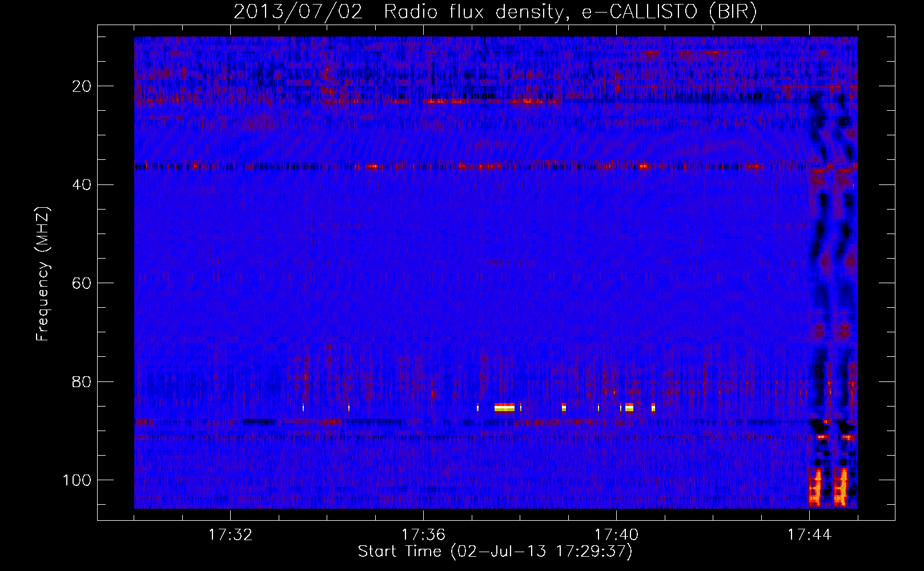Click the 'Start Time (02-Jul-13 17:29:37)' label
Screen dimensions: 924x571
tap(495, 552)
